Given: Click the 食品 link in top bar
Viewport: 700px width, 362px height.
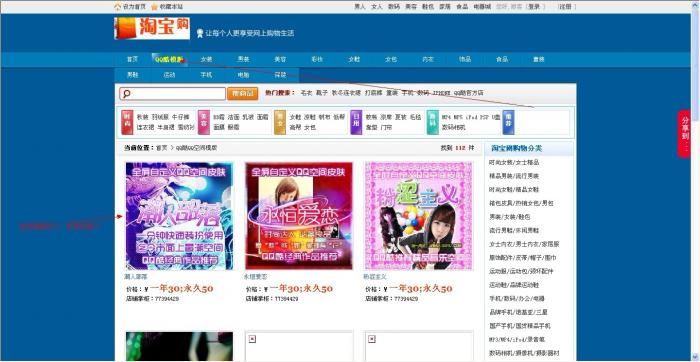Looking at the screenshot, I should pyautogui.click(x=462, y=7).
